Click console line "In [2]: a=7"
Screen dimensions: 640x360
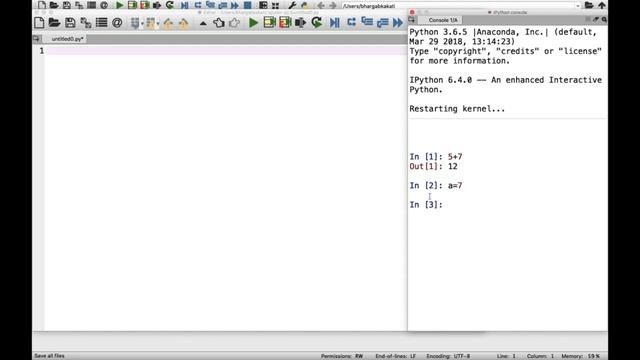click(436, 186)
